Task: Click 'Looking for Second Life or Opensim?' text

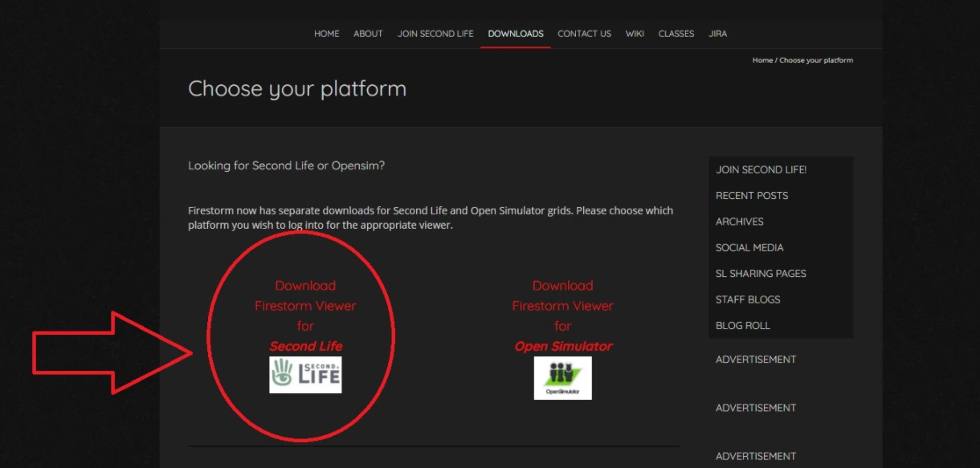Action: [x=287, y=165]
